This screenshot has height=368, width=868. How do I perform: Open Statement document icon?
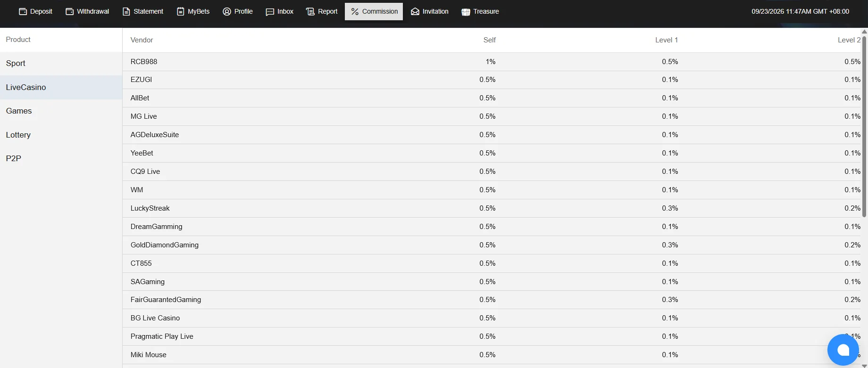click(126, 11)
